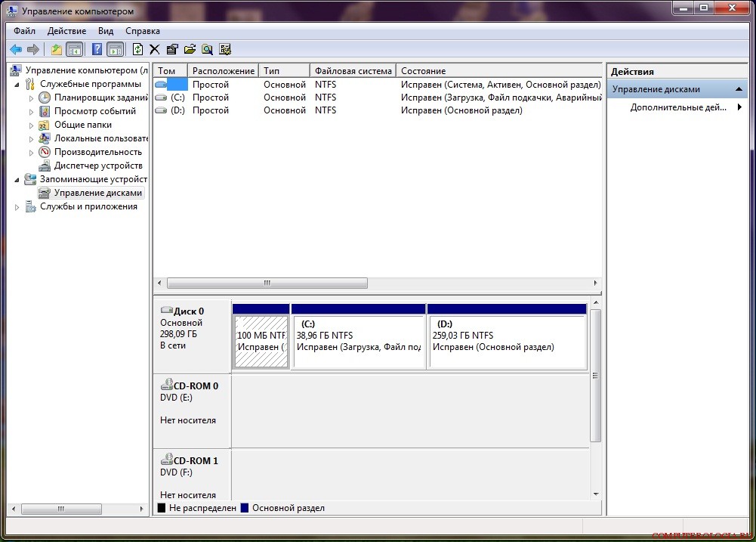Open Дополнительные действия in Actions pane
This screenshot has height=542, width=756.
(676, 107)
